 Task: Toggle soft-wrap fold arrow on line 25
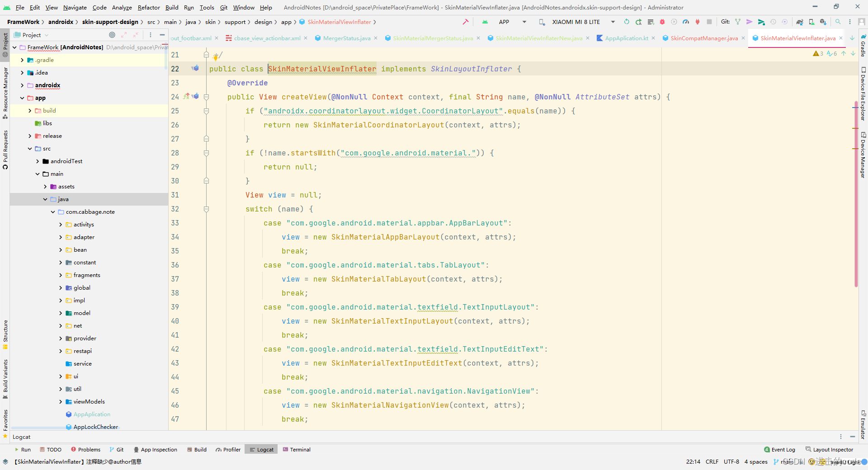tap(206, 111)
